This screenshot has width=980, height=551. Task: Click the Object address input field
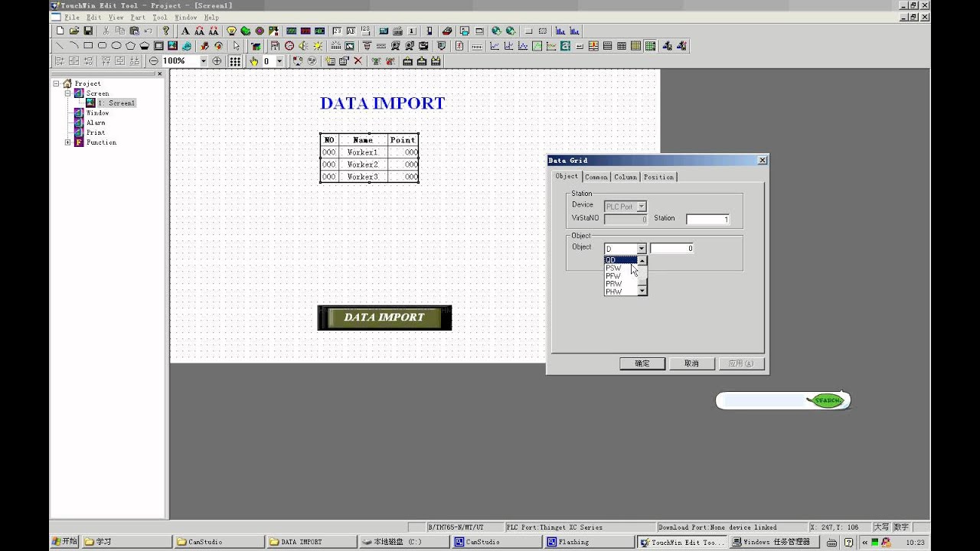pyautogui.click(x=671, y=249)
